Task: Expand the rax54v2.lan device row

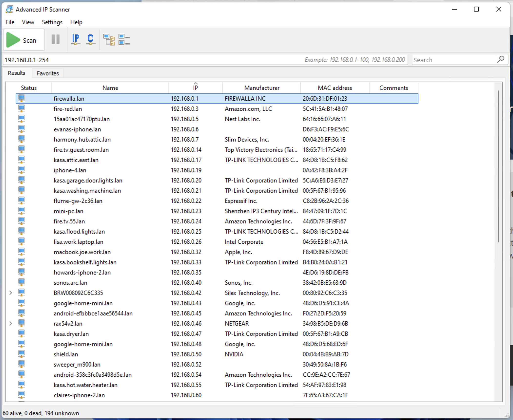Action: (10, 323)
